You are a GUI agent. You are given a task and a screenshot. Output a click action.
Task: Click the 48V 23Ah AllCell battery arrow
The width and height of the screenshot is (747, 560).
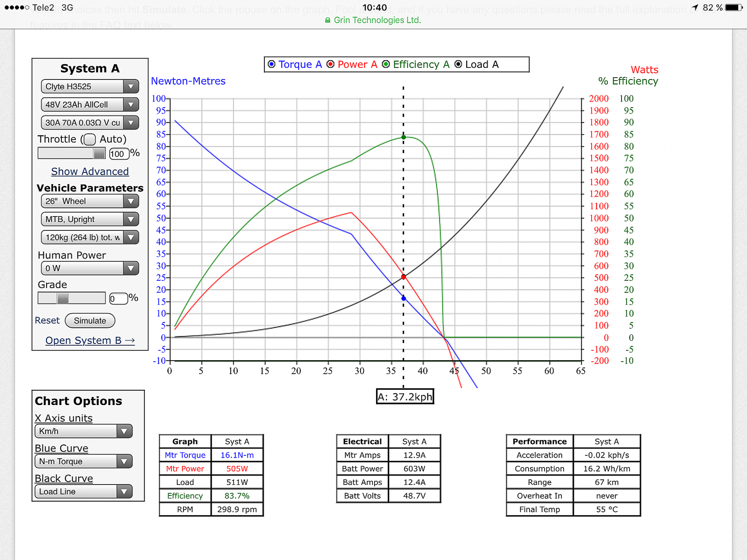click(131, 105)
